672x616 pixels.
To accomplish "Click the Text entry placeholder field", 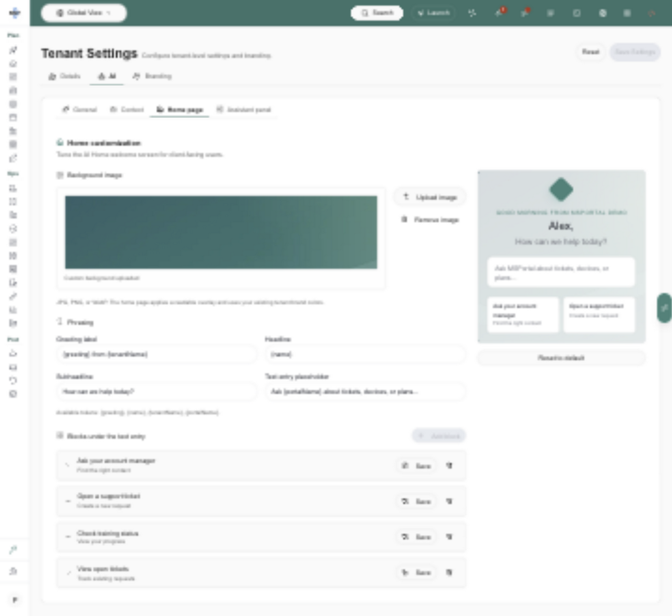I will [365, 391].
